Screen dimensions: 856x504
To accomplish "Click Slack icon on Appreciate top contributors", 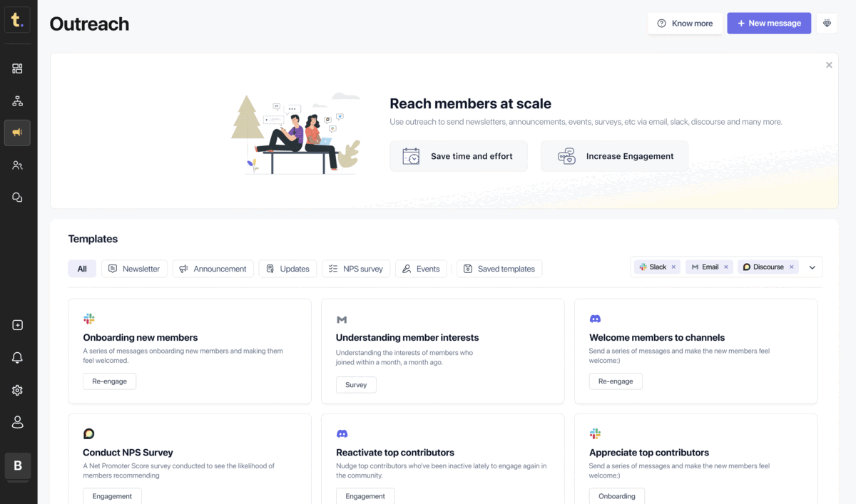I will [x=595, y=433].
